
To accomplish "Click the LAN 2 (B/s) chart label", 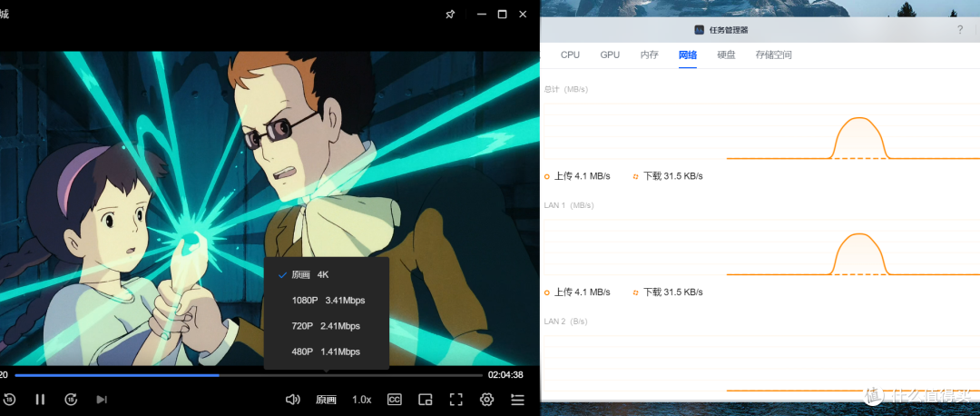I will [x=565, y=322].
